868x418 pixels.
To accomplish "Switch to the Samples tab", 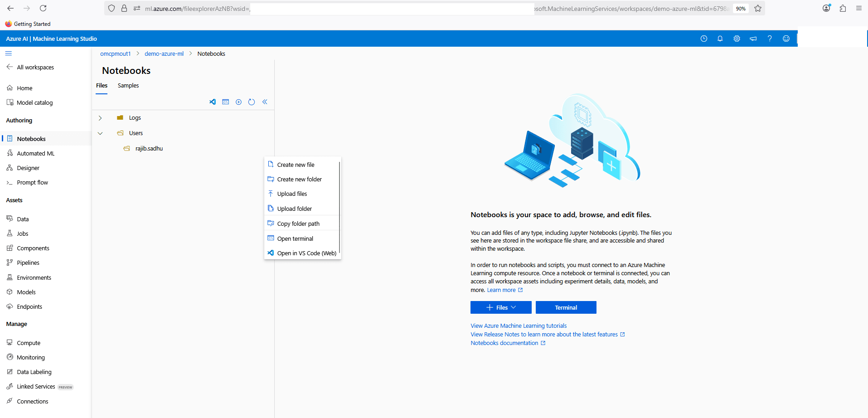I will [128, 85].
